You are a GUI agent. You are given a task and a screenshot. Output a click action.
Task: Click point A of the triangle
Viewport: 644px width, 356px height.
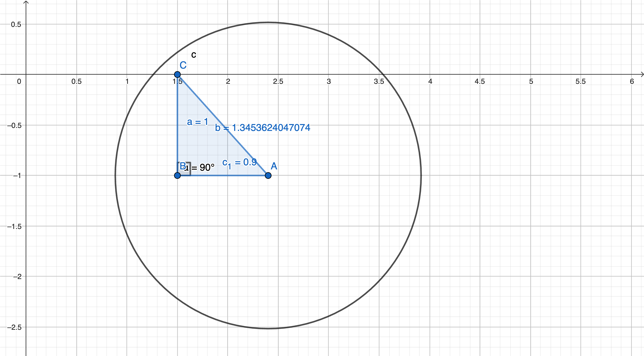point(268,175)
